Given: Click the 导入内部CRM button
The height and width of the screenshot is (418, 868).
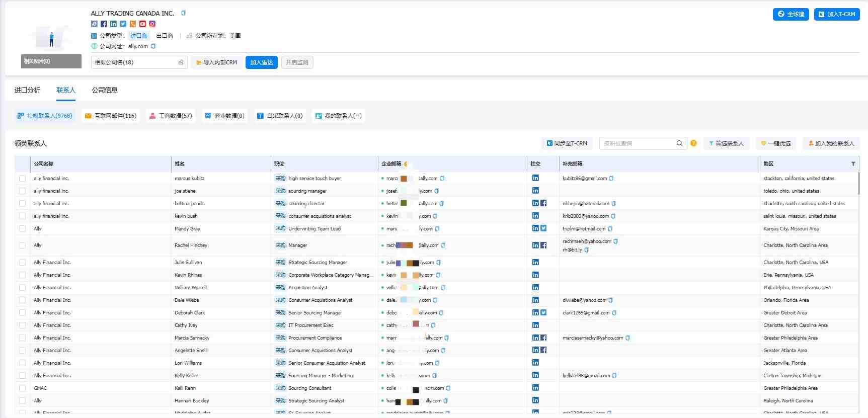Looking at the screenshot, I should pos(216,62).
